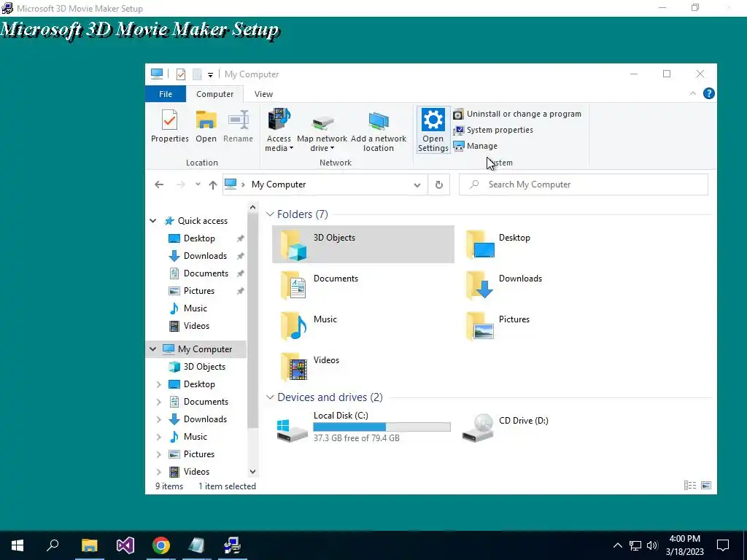Collapse the Devices and drives group
Viewport: 747px width, 560px height.
coord(270,397)
